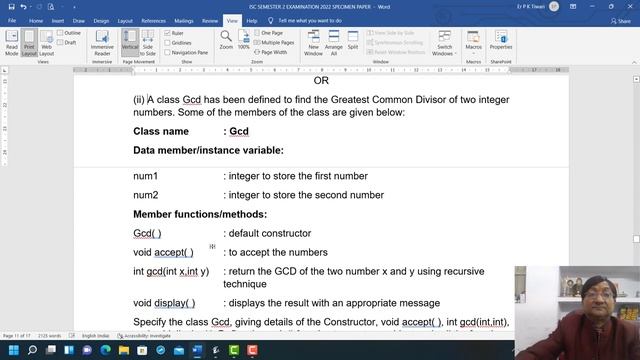The width and height of the screenshot is (640, 360).
Task: Open the undo history dropdown arrow
Action: (31, 7)
